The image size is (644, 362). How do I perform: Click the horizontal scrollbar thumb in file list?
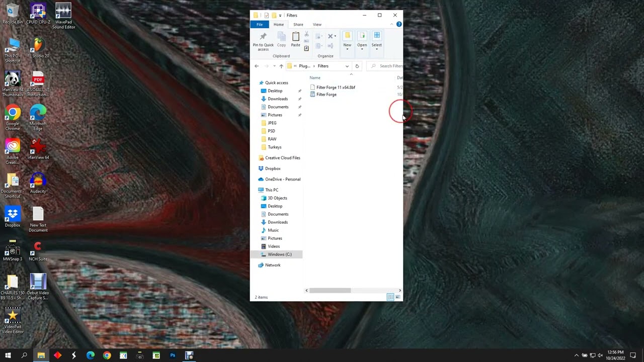coord(330,290)
